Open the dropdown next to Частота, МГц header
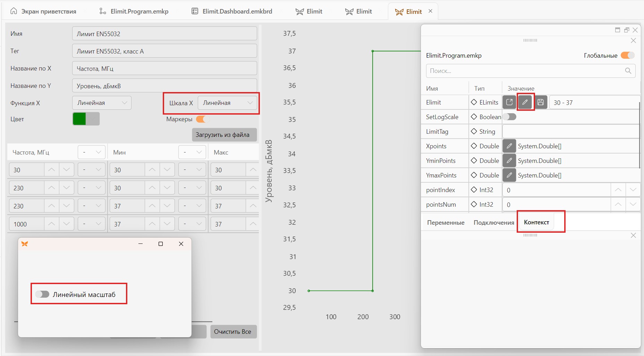This screenshot has height=356, width=644. pyautogui.click(x=92, y=152)
